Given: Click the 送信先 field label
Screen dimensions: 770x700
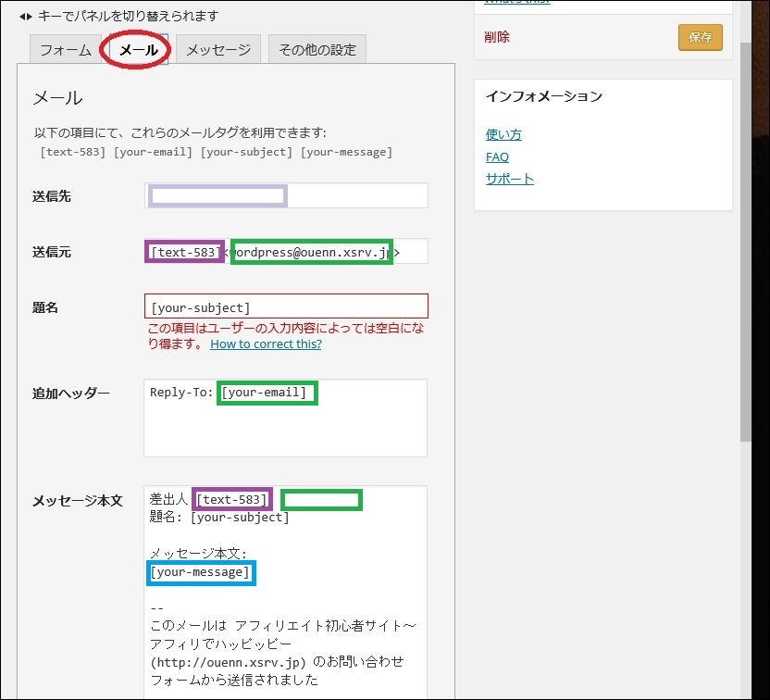Looking at the screenshot, I should (x=52, y=196).
